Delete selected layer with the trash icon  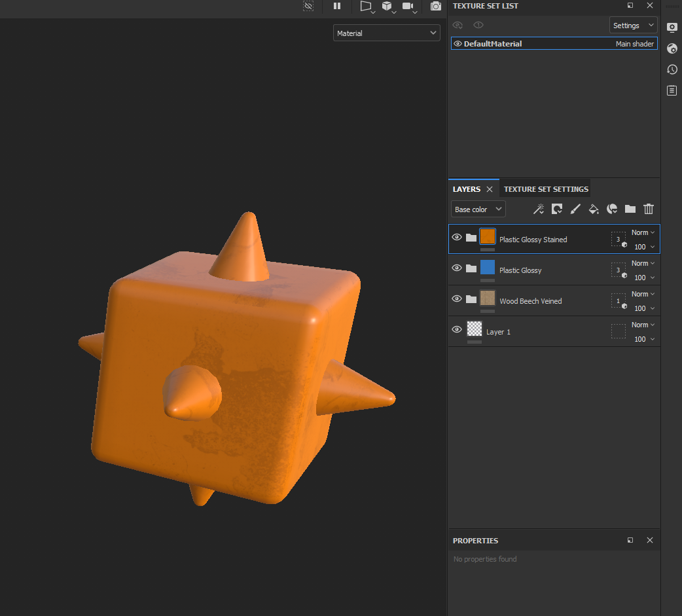click(649, 209)
